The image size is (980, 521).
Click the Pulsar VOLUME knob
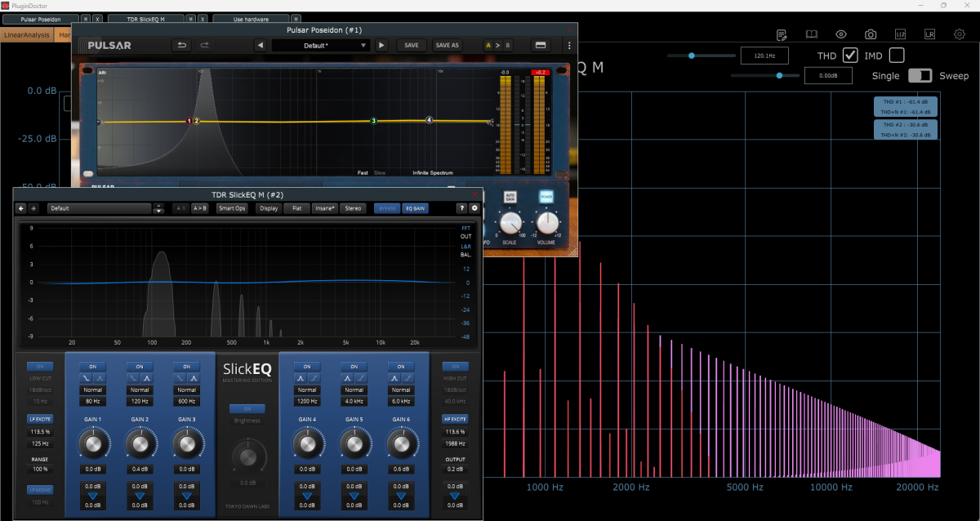click(x=546, y=222)
